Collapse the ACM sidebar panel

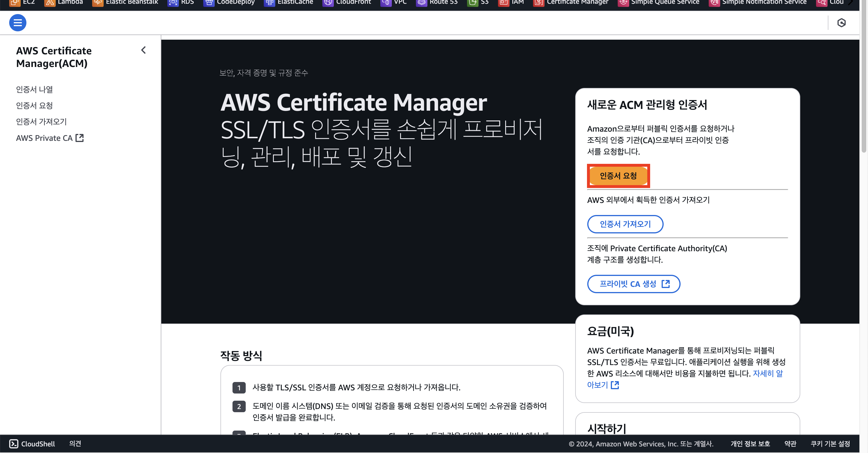coord(144,50)
